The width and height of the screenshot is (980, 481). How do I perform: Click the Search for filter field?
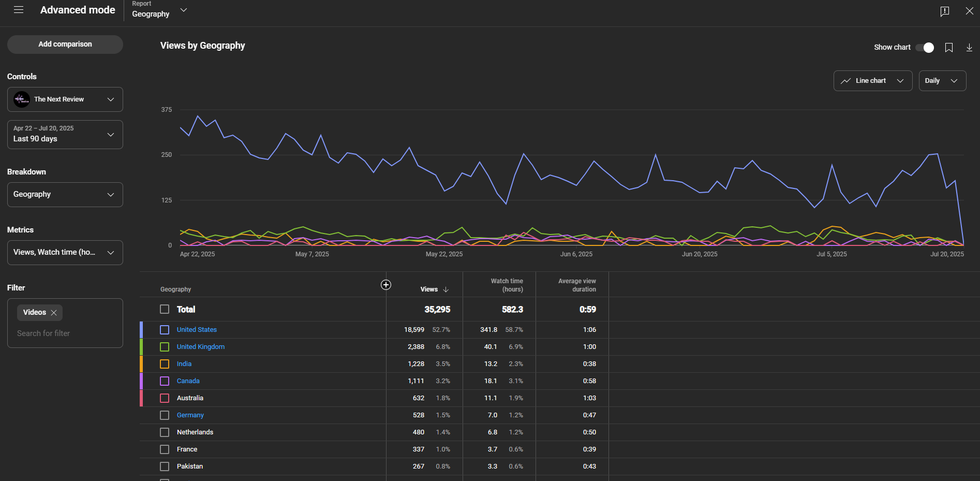(65, 333)
